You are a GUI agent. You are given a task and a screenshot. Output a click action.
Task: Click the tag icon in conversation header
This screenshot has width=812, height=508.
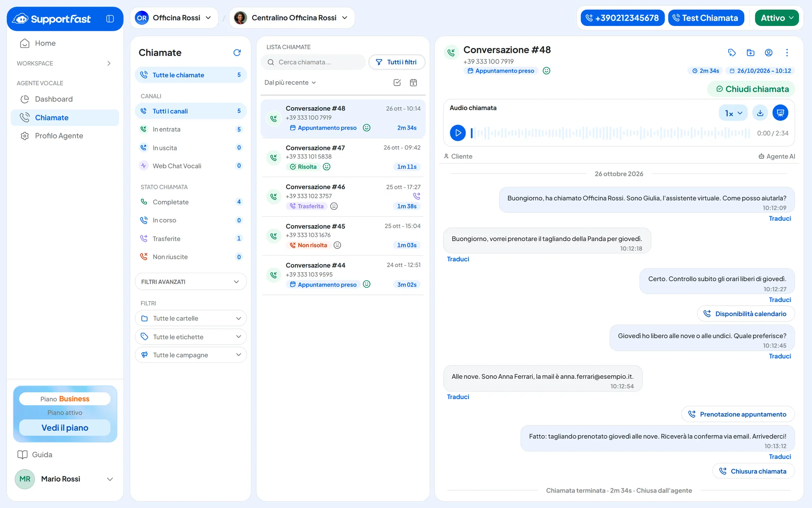point(732,52)
